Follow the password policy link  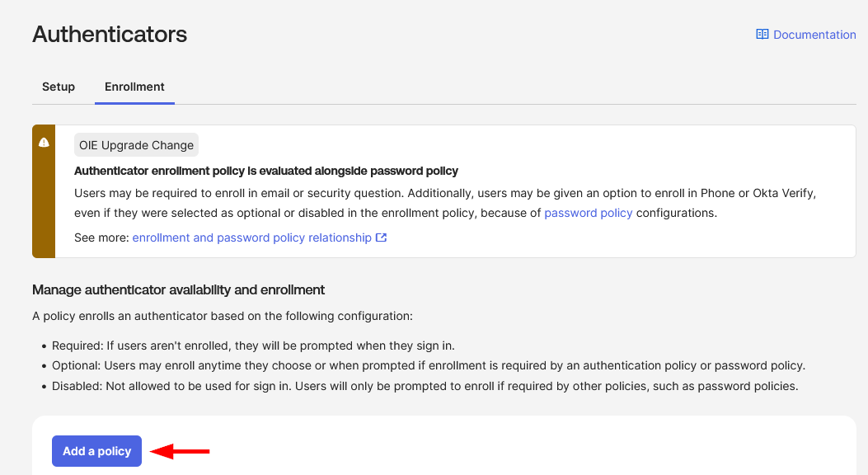pyautogui.click(x=589, y=213)
